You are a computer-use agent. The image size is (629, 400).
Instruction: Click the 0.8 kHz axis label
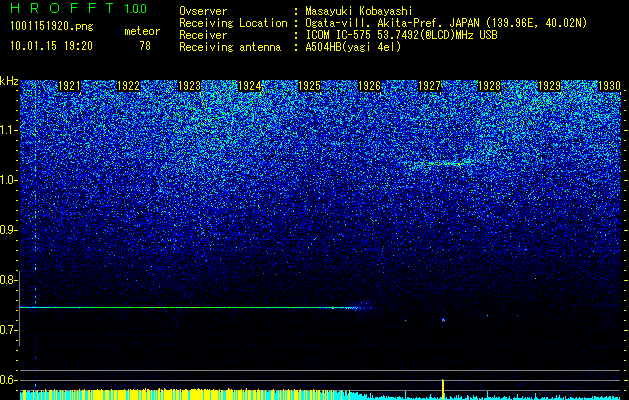click(x=8, y=280)
